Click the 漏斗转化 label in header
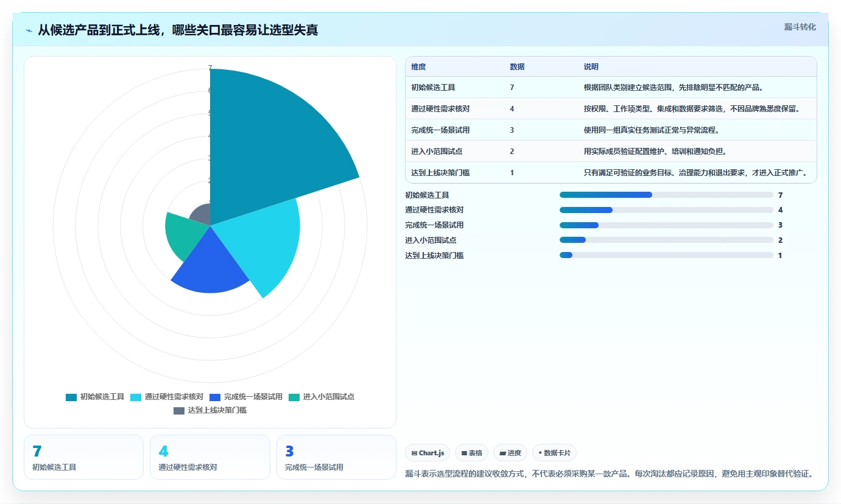Screen dimensions: 841x504 (x=800, y=27)
